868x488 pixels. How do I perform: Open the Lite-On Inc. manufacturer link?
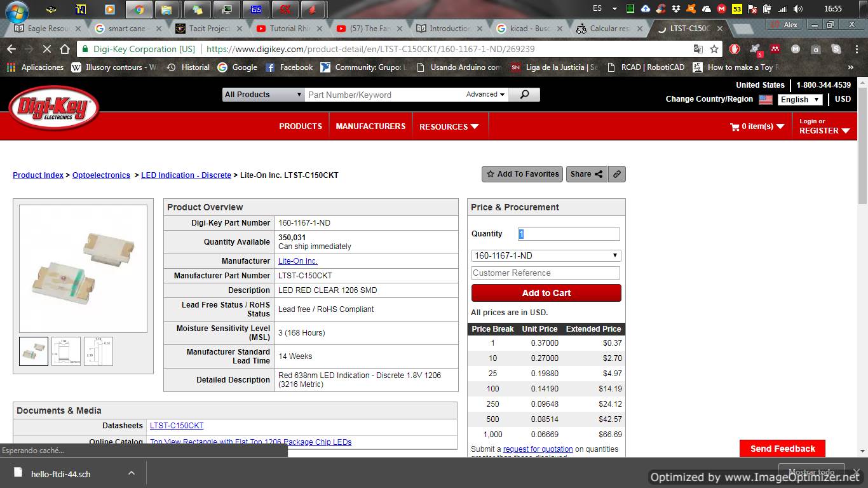pos(297,261)
